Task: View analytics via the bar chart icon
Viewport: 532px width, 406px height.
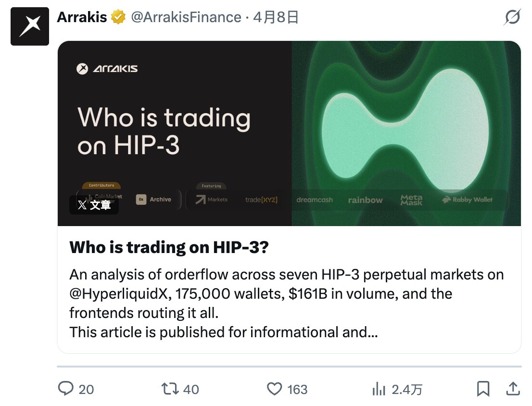Action: pyautogui.click(x=379, y=389)
